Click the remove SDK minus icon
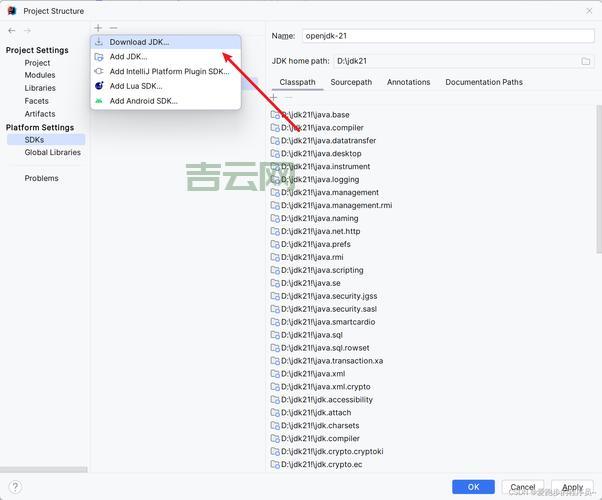This screenshot has width=602, height=500. [x=114, y=28]
